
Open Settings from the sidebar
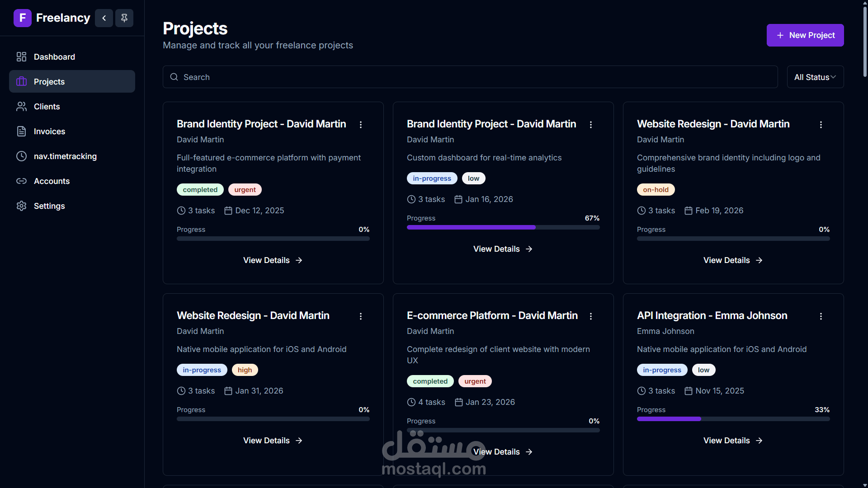pyautogui.click(x=49, y=206)
